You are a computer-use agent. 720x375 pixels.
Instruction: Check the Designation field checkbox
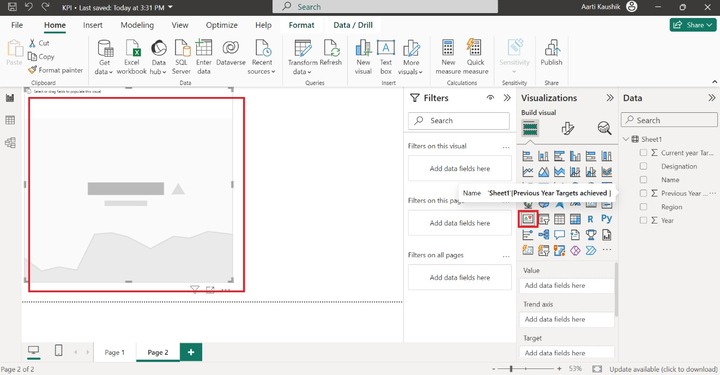(643, 166)
